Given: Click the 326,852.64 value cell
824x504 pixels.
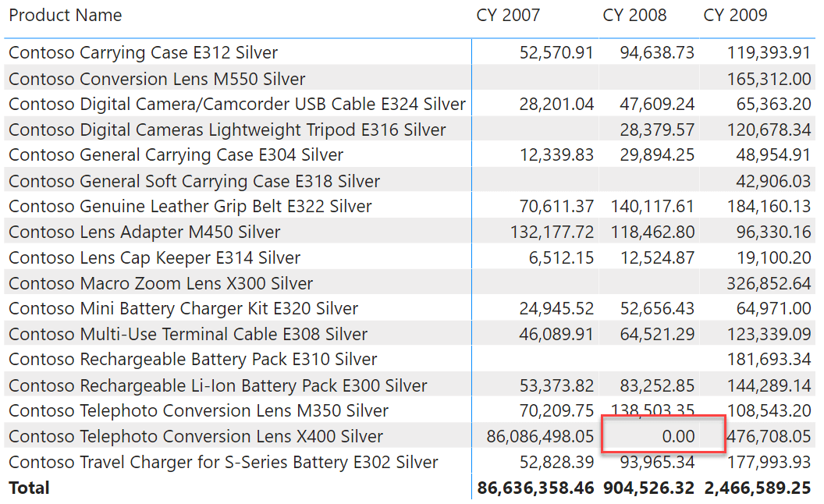Looking at the screenshot, I should coord(769,283).
